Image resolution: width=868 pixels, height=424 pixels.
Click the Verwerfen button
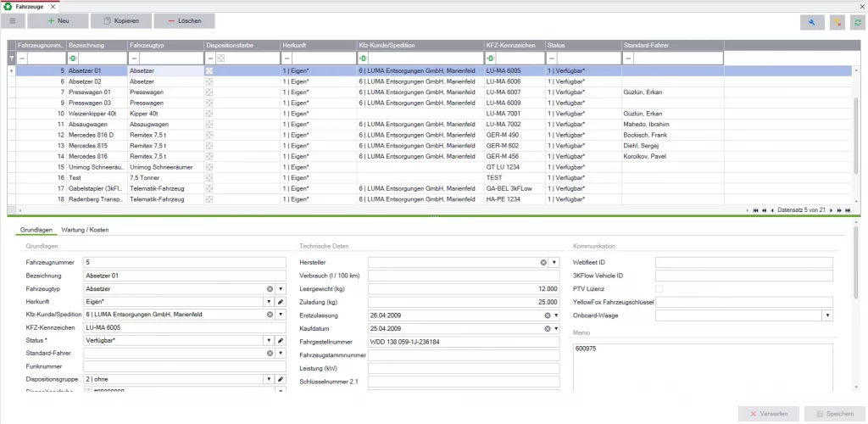point(768,414)
